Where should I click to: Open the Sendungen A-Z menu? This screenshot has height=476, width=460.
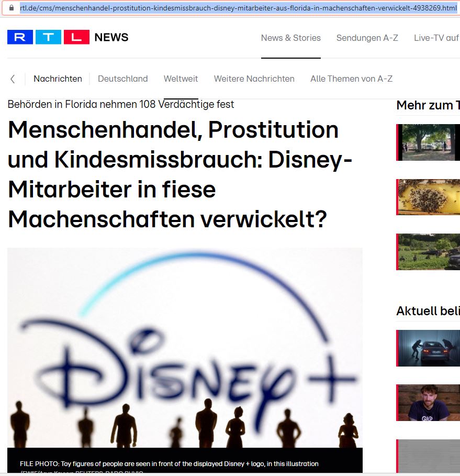(x=367, y=38)
